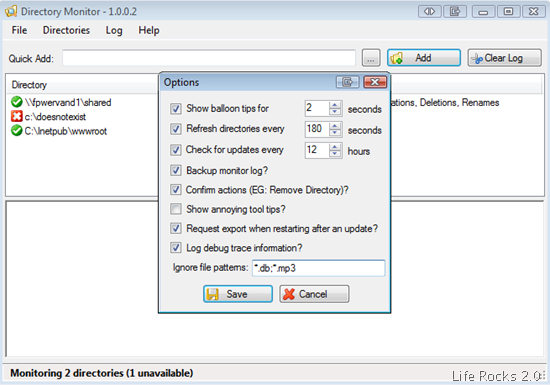Increase balloon tips seconds with up arrow
550x385 pixels.
click(335, 105)
